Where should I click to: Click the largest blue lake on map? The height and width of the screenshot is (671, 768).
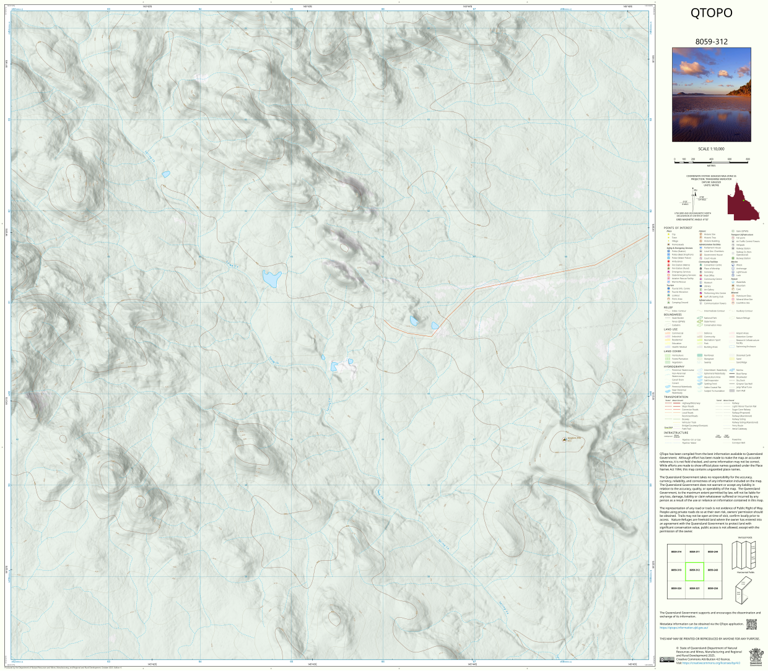271,279
